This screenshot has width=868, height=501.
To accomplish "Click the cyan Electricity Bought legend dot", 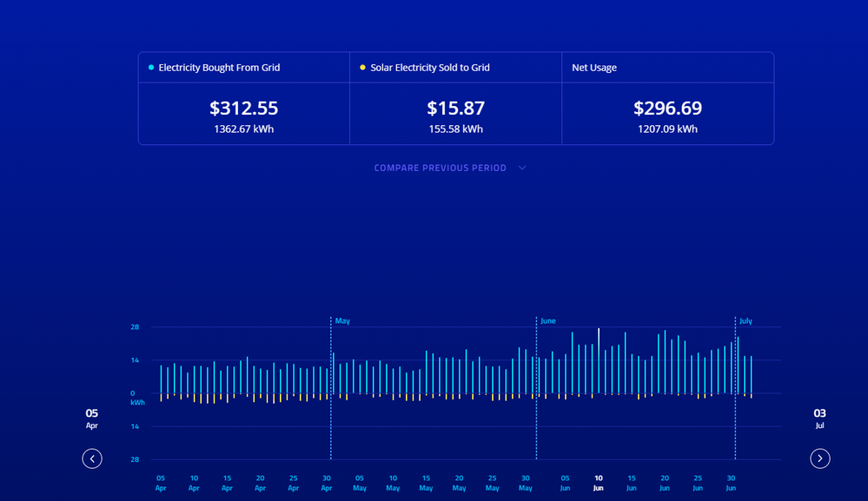I will [151, 68].
